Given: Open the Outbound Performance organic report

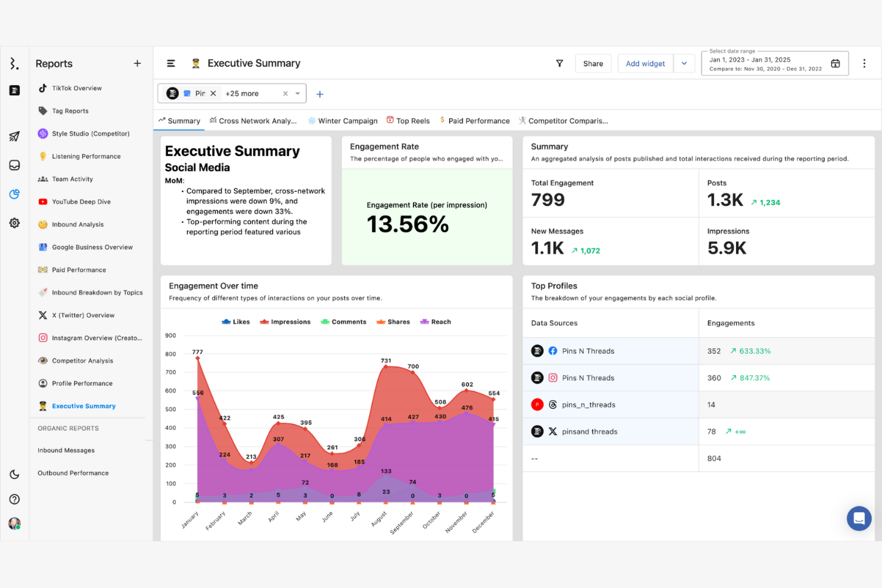Looking at the screenshot, I should point(73,473).
